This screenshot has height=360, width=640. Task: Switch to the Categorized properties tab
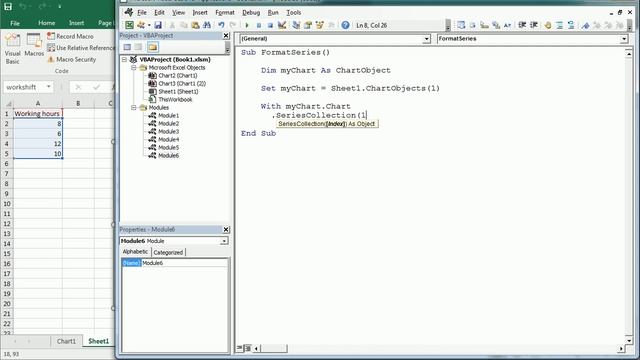[168, 252]
